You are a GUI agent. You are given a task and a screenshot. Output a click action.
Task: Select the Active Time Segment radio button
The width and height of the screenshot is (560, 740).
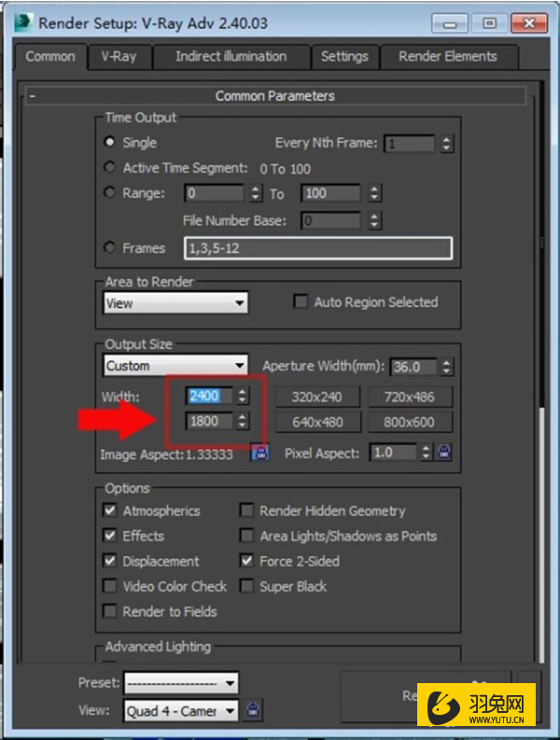tap(109, 168)
